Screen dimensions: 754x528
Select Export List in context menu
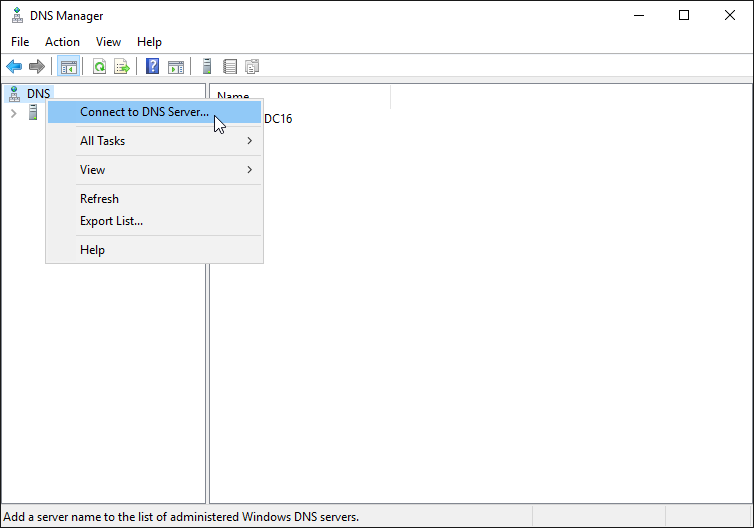click(x=154, y=221)
